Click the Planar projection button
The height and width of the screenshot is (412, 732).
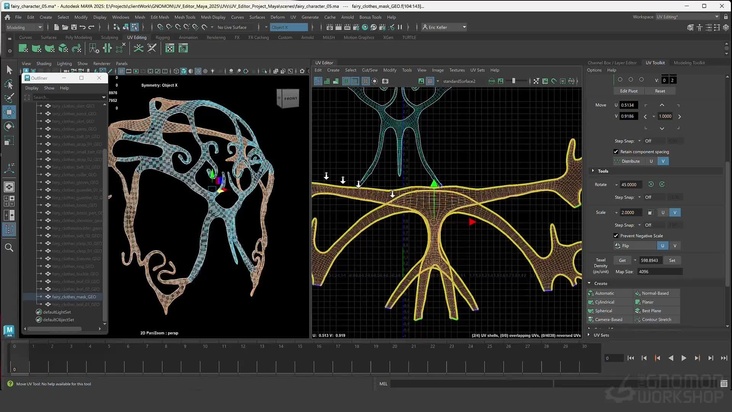tap(656, 302)
